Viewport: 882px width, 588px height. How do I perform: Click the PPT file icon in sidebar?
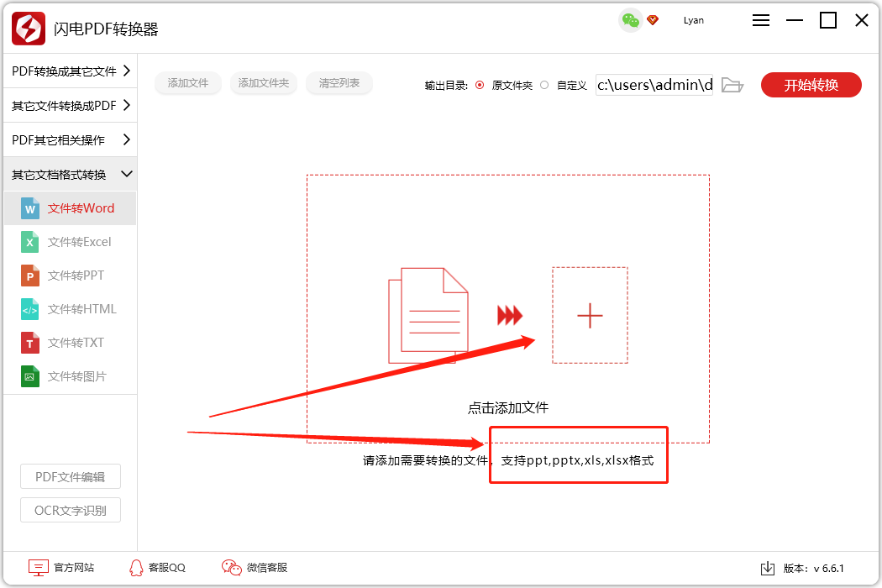coord(29,276)
